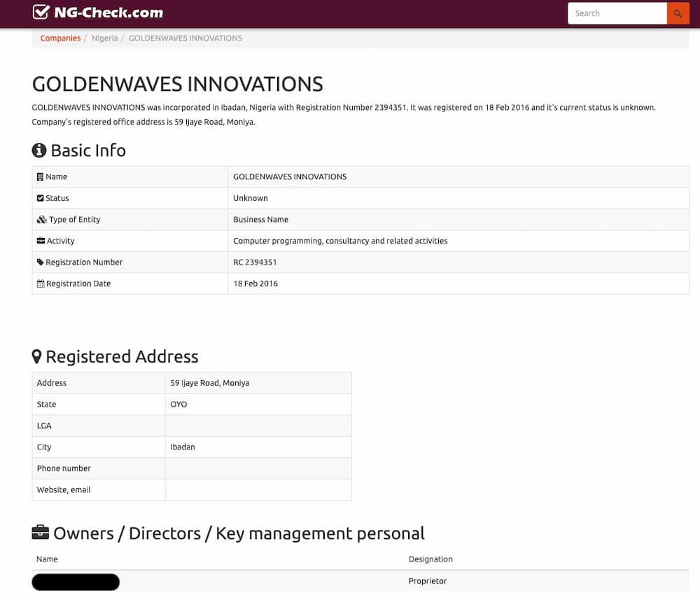Click the search magnifier icon
This screenshot has height=600, width=700.
[678, 13]
